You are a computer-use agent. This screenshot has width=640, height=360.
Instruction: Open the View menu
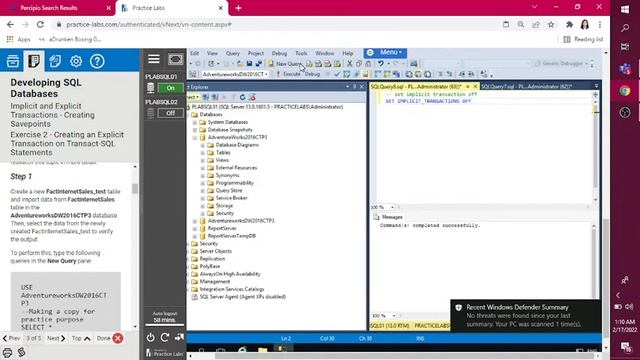[x=212, y=53]
